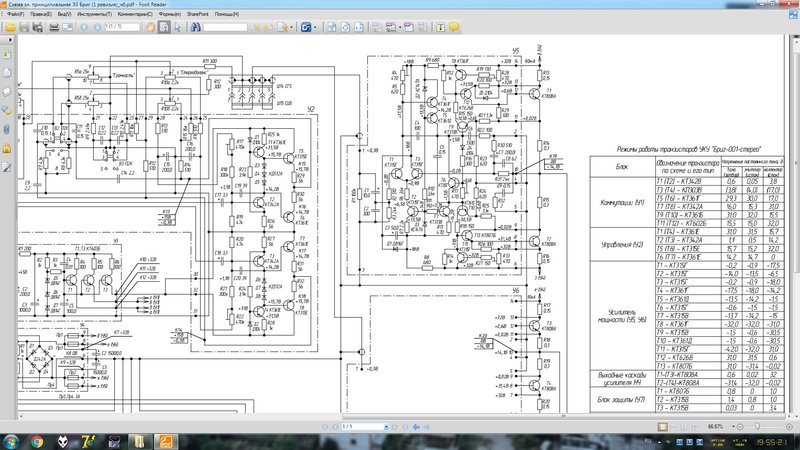Open the SharePoint menu

[197, 14]
